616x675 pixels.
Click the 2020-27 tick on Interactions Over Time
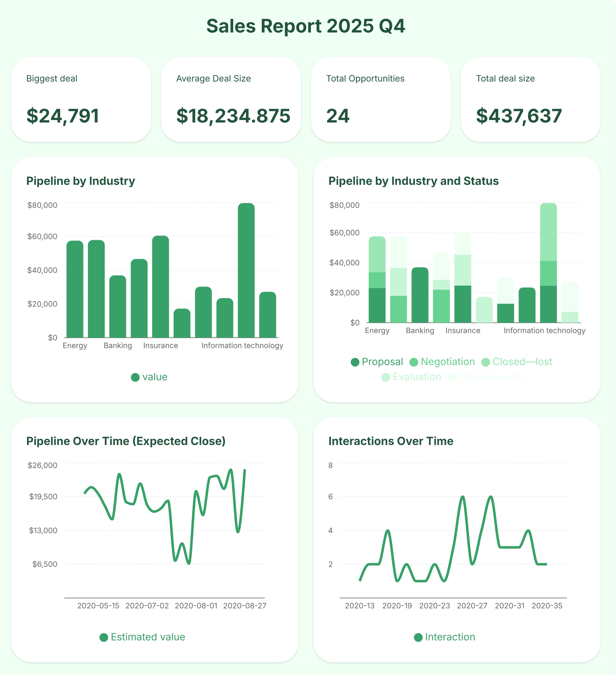pos(472,606)
